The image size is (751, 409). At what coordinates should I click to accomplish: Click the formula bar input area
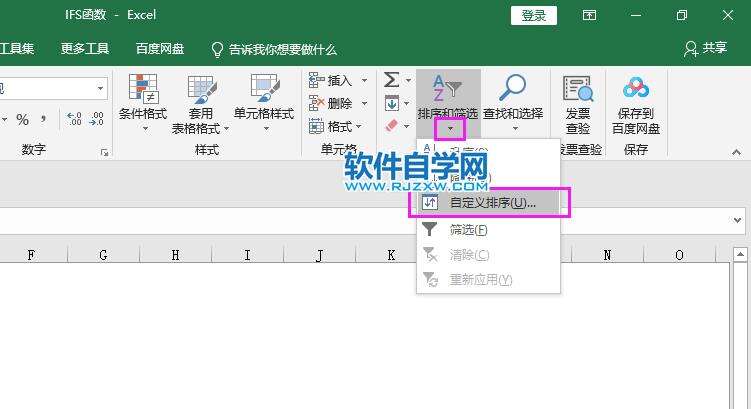[364, 221]
